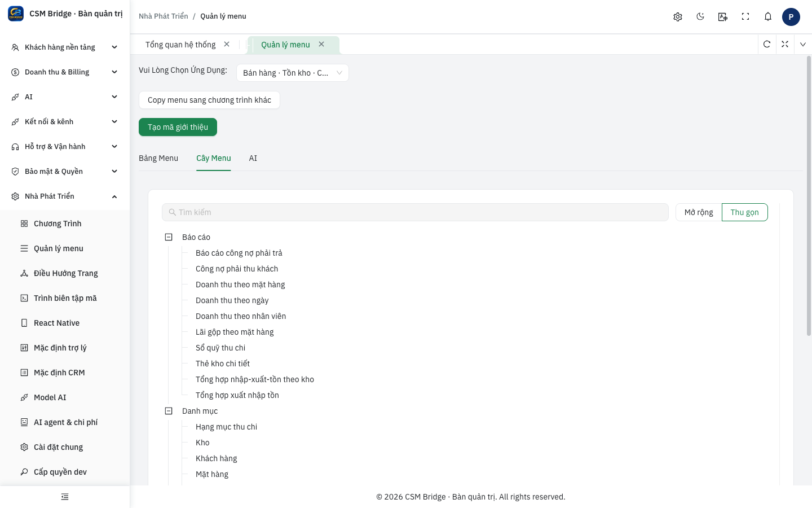
Task: Open tab list dropdown chevron
Action: (803, 44)
